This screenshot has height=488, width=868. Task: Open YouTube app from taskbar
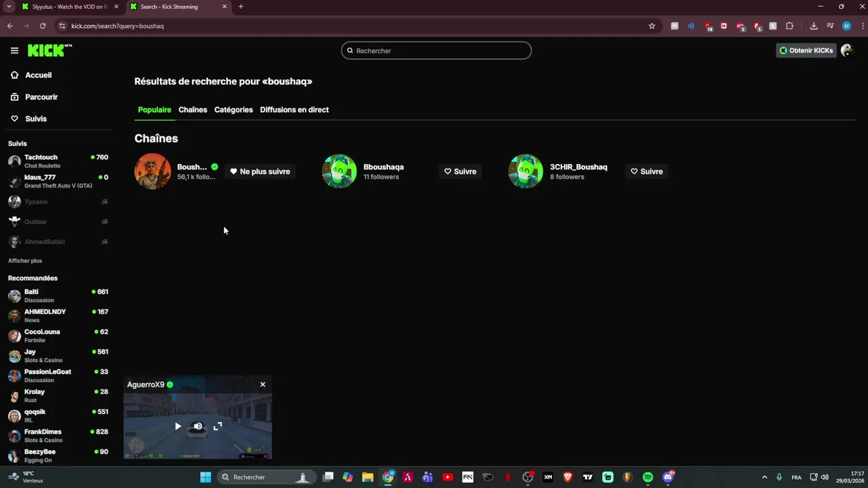tap(448, 477)
